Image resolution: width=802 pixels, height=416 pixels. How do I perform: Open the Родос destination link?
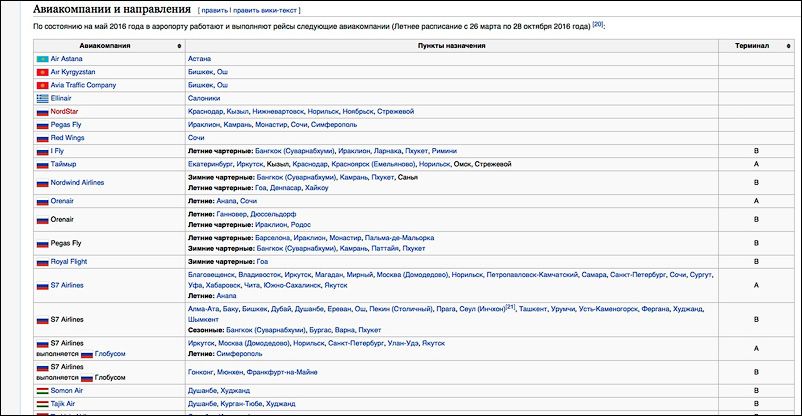(x=301, y=225)
